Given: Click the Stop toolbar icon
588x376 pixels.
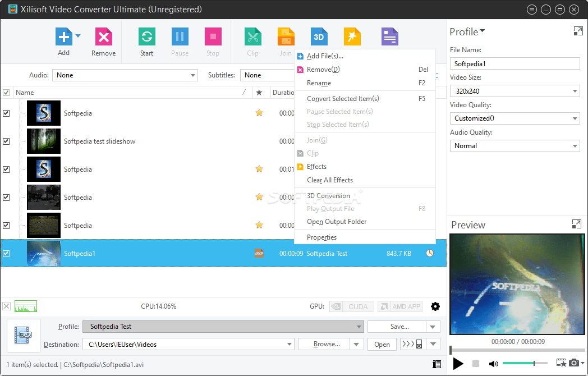Looking at the screenshot, I should [x=213, y=36].
